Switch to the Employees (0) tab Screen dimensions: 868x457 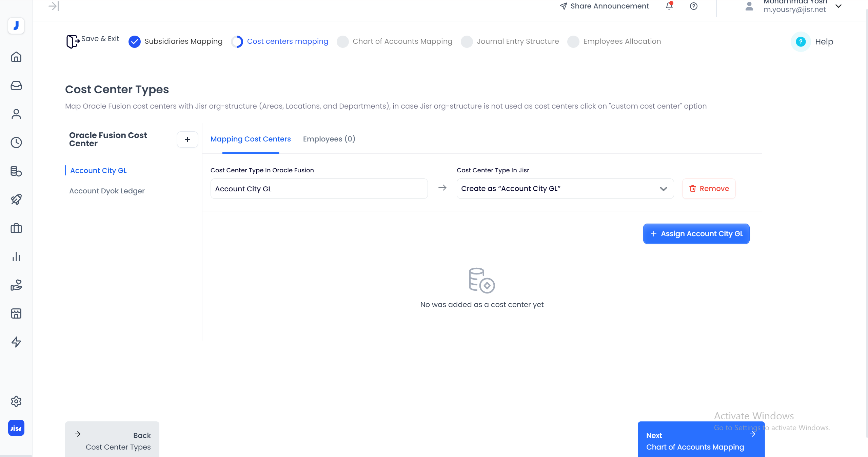point(329,139)
